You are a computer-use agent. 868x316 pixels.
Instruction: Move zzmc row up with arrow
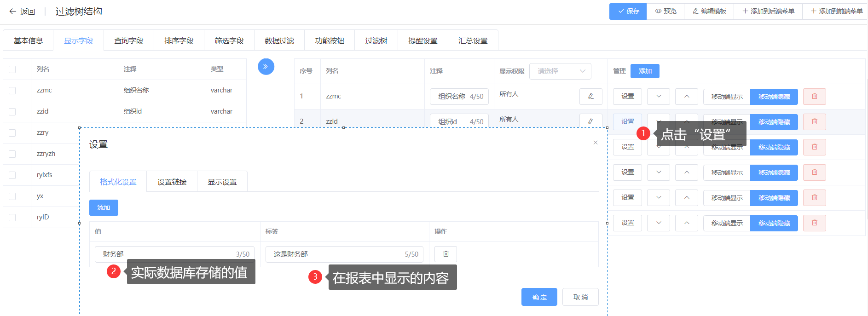pyautogui.click(x=686, y=97)
